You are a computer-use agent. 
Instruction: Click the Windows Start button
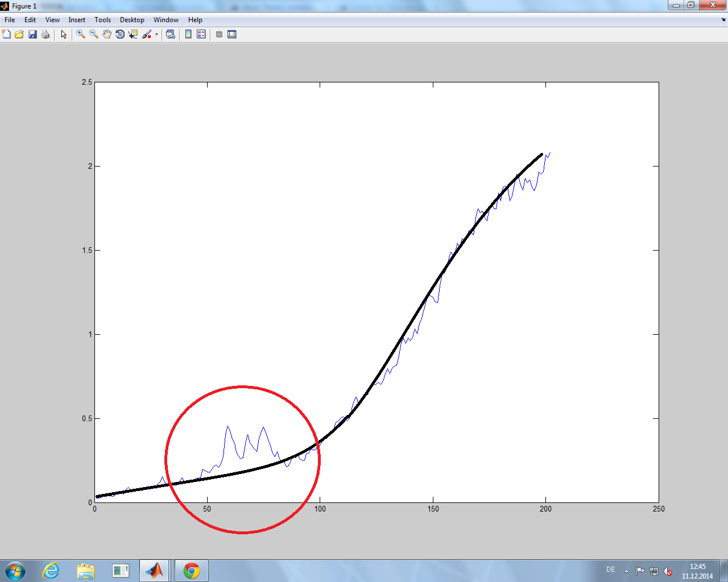click(x=15, y=570)
